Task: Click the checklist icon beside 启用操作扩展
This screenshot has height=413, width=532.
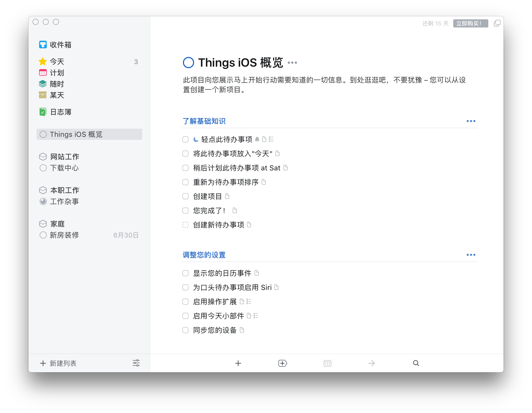Action: [x=249, y=301]
